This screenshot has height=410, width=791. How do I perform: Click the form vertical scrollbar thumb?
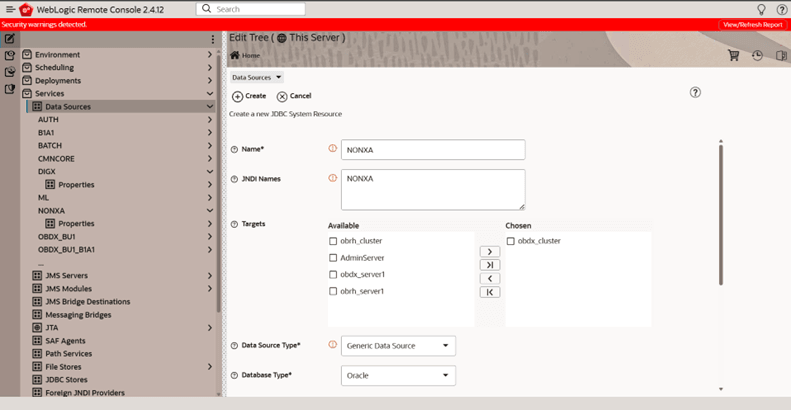[721, 214]
